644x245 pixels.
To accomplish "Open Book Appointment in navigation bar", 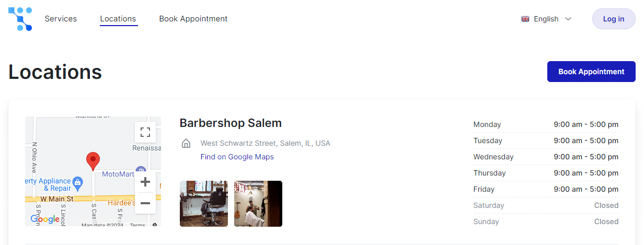I will click(x=193, y=19).
